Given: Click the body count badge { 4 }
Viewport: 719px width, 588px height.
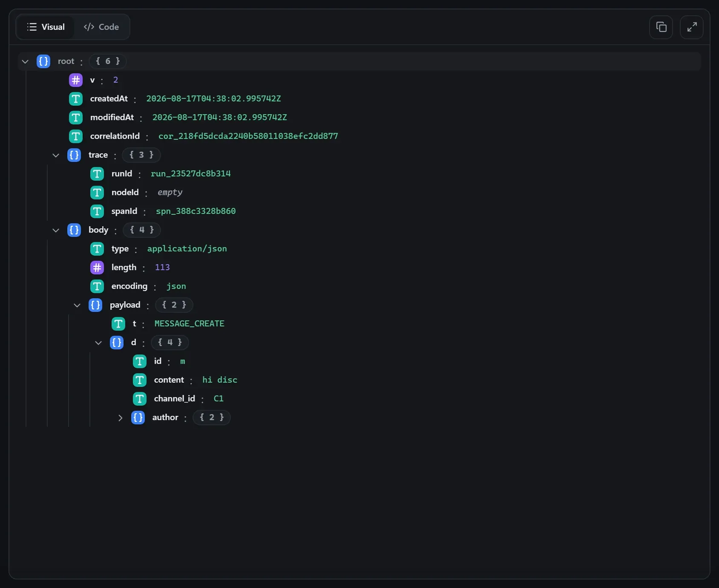Looking at the screenshot, I should (x=142, y=230).
